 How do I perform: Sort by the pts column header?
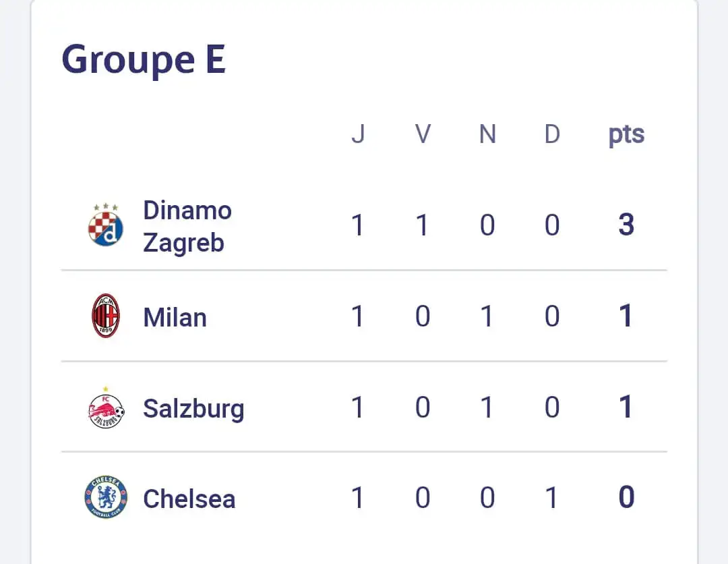626,134
